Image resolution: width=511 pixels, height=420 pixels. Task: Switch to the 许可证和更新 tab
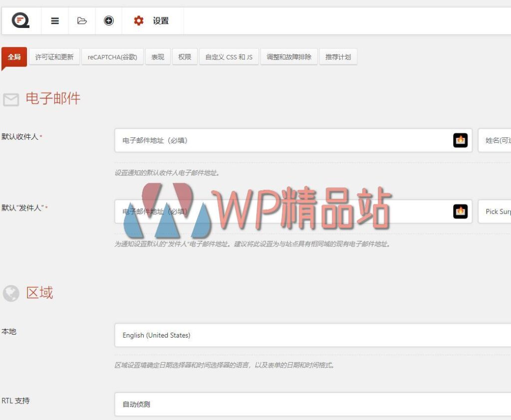55,56
